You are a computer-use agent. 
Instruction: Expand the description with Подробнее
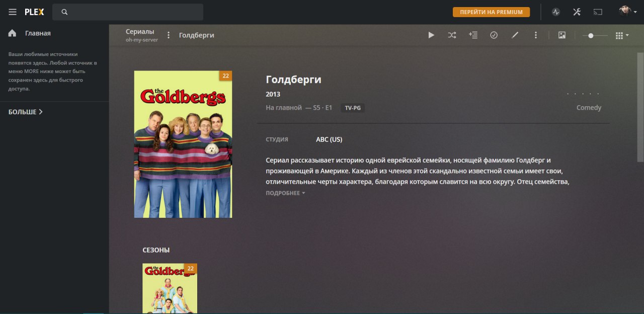(285, 193)
